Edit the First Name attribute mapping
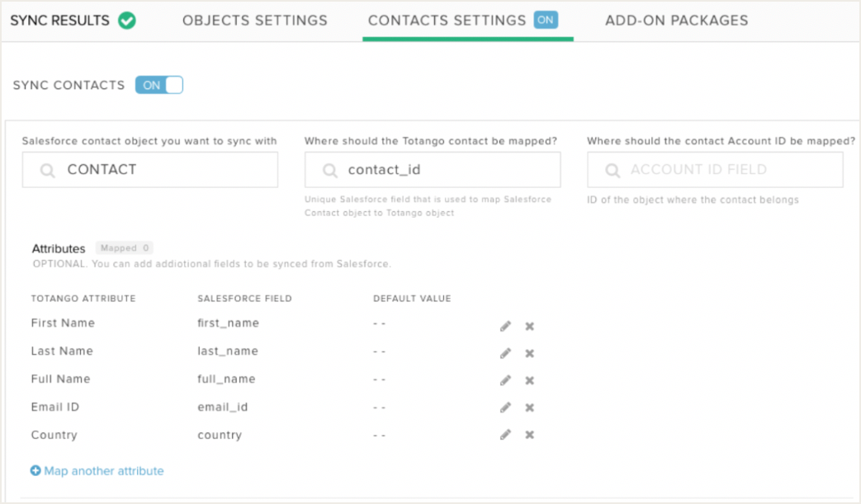This screenshot has width=861, height=504. pos(505,326)
